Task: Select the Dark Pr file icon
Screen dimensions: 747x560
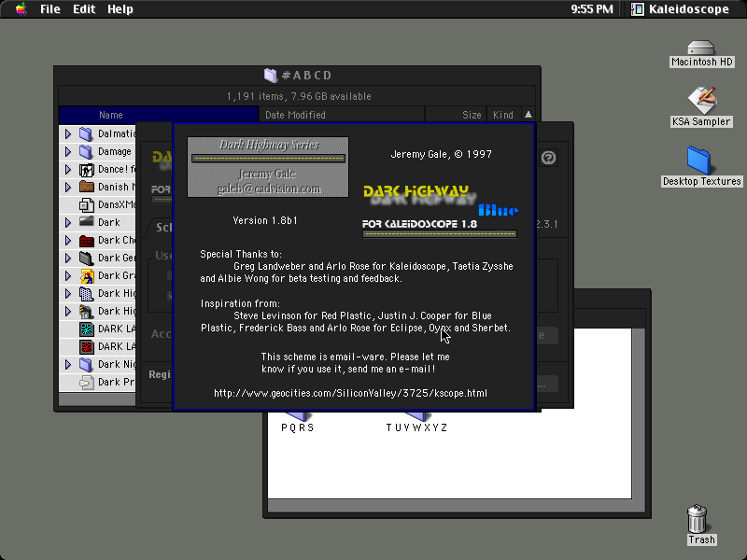Action: click(x=86, y=382)
